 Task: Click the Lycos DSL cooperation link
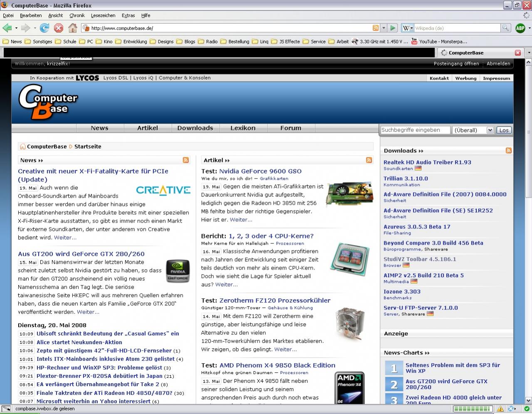(116, 78)
